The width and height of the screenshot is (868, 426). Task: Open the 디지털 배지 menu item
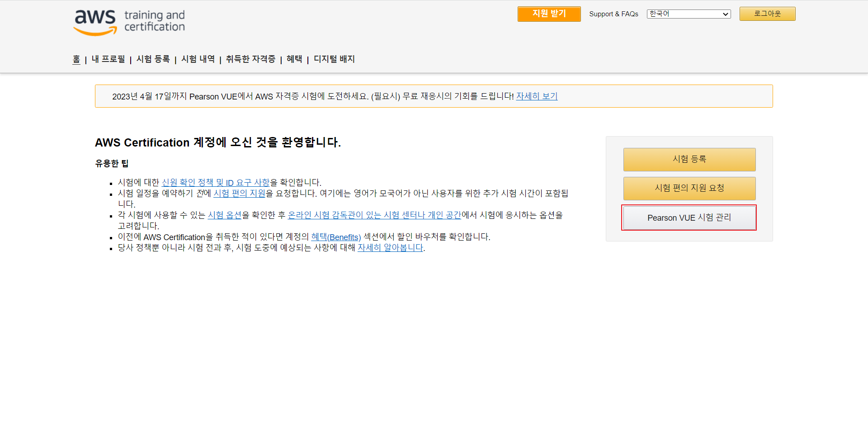[x=334, y=59]
